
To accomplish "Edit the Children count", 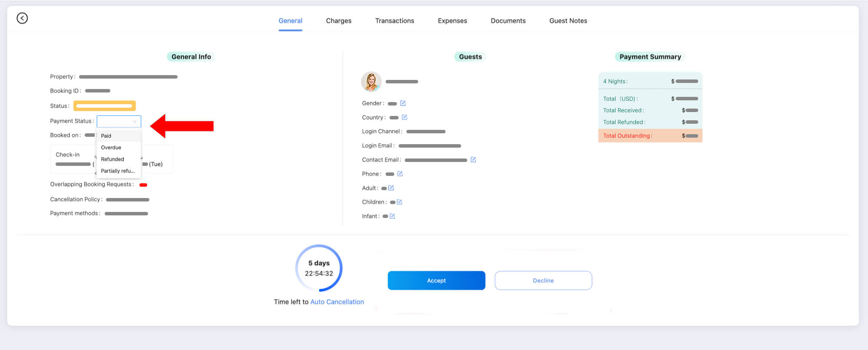I will tap(400, 202).
